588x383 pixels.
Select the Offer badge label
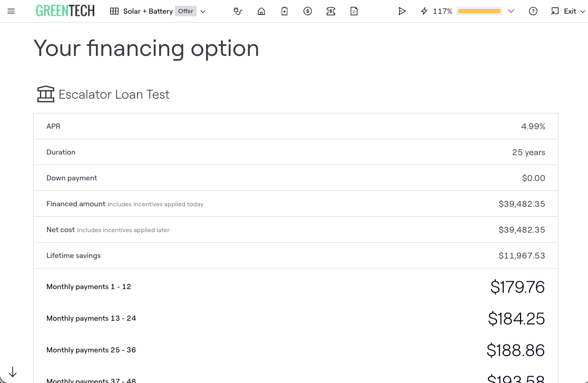pyautogui.click(x=185, y=11)
